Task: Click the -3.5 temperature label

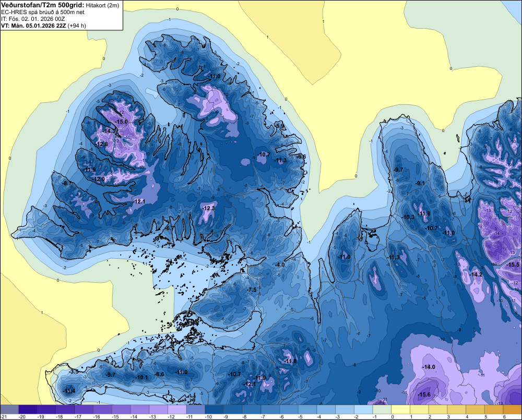Action: coord(74,372)
